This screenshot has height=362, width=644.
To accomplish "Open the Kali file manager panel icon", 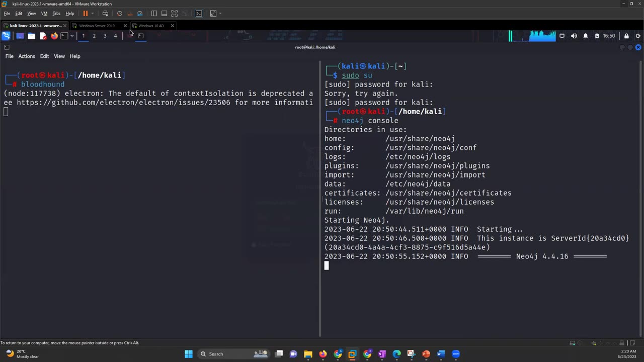I will [31, 36].
